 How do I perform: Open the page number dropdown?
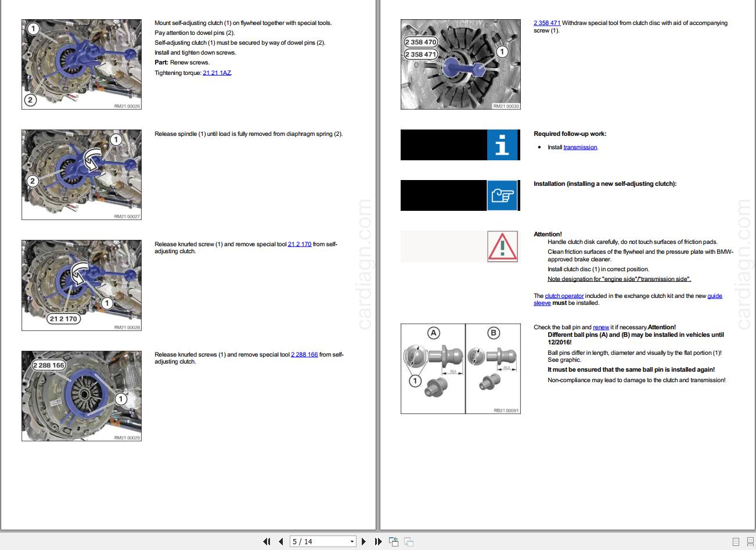[x=352, y=541]
